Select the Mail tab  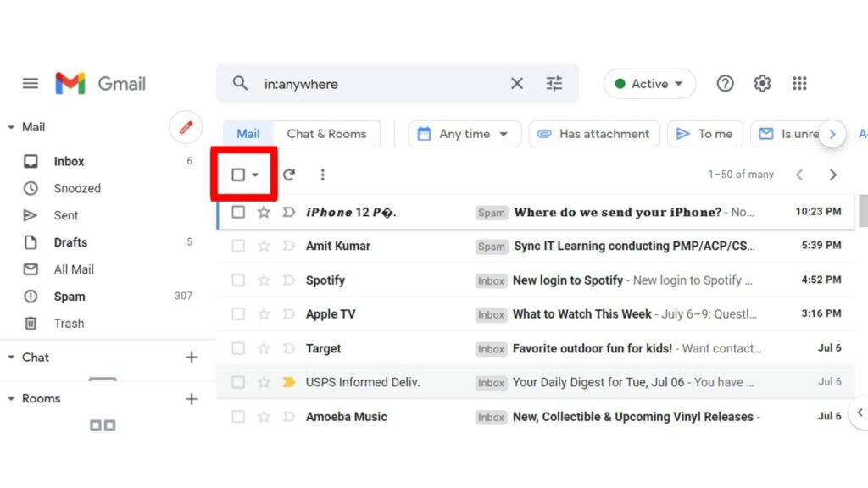point(247,133)
